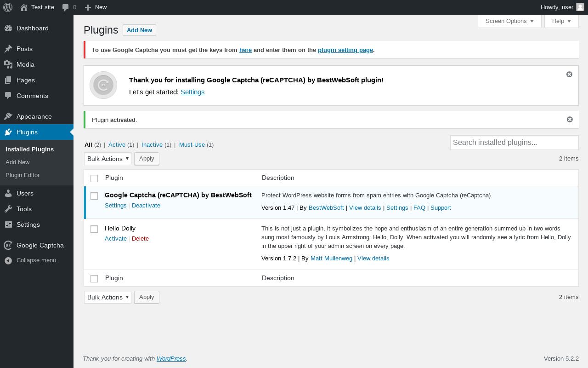Click the Add New button beside Plugins
588x368 pixels.
click(139, 30)
